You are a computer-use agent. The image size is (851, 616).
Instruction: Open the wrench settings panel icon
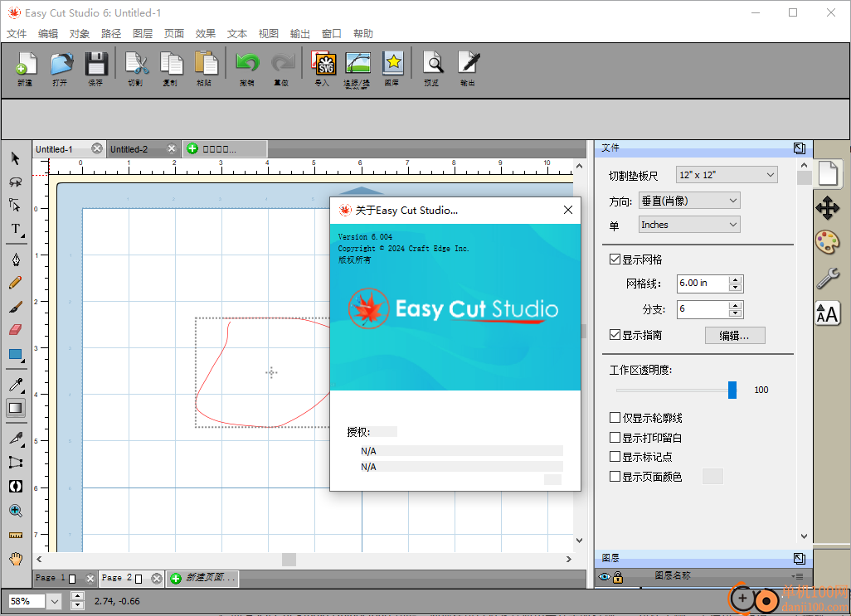point(827,279)
